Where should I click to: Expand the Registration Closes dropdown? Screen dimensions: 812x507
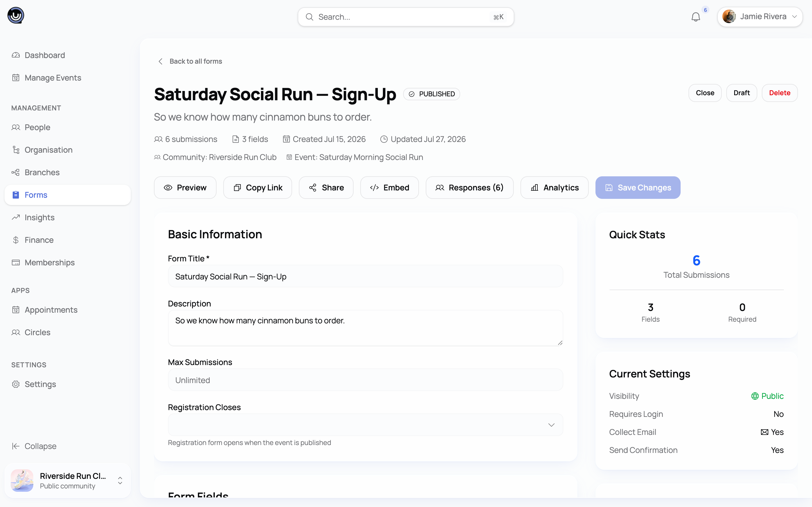pyautogui.click(x=365, y=425)
